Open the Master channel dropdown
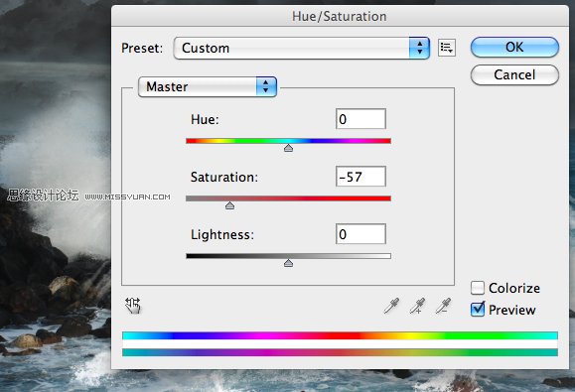The width and height of the screenshot is (575, 392). click(x=208, y=86)
